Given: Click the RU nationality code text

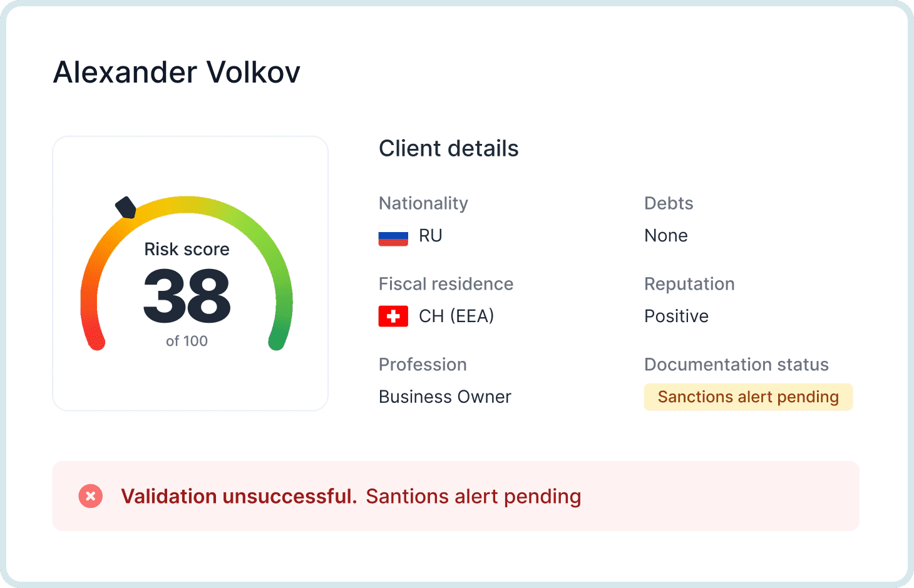Looking at the screenshot, I should (431, 236).
